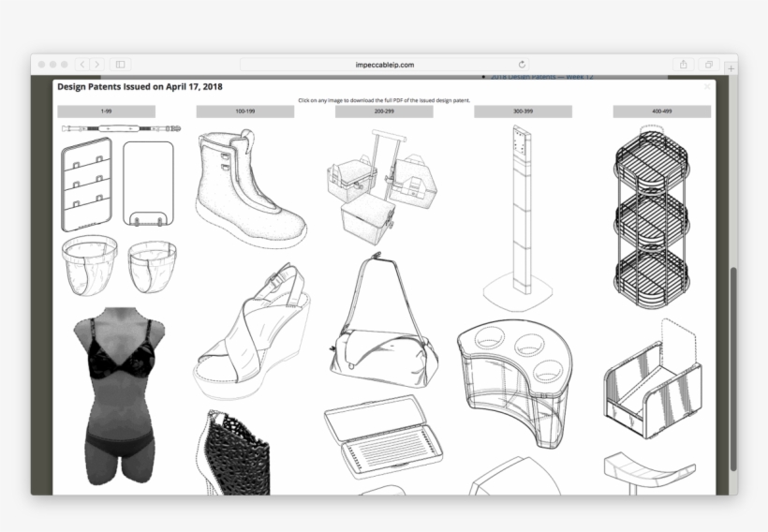Click the impeccableip.com address bar
768x532 pixels.
[x=384, y=65]
